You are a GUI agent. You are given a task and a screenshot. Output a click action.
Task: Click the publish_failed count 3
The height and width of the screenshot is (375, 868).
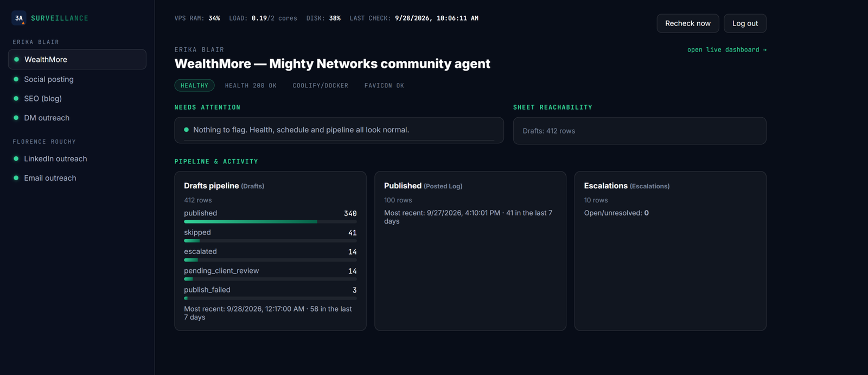(x=355, y=290)
